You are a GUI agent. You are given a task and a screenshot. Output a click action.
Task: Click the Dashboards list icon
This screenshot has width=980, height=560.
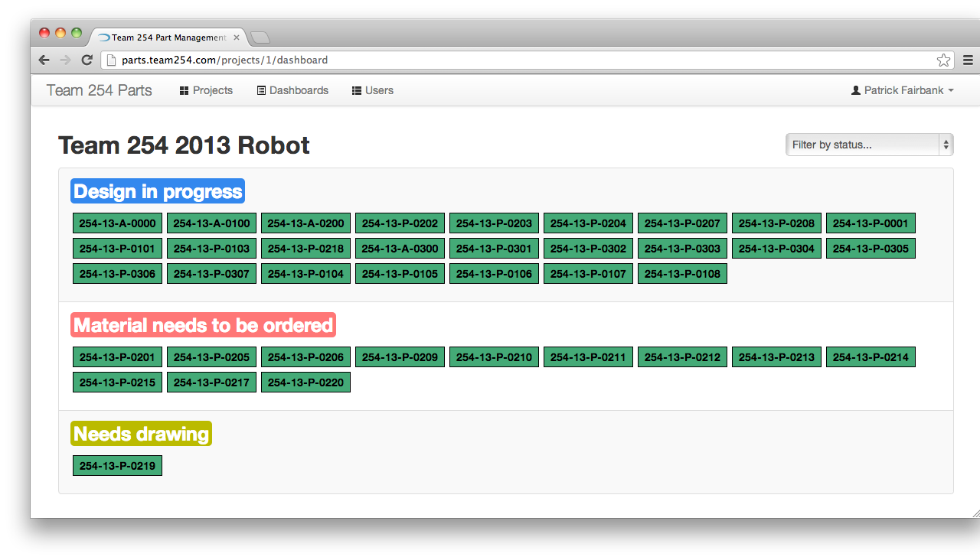click(x=261, y=90)
